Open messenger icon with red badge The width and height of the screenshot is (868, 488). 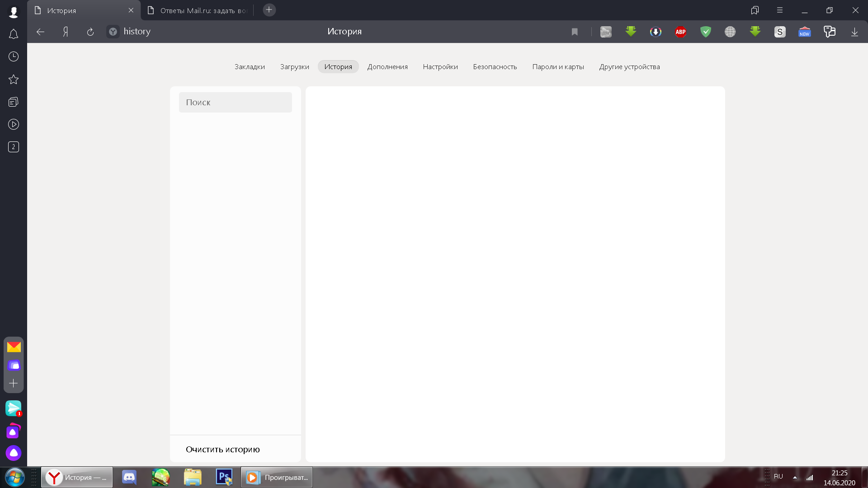click(x=14, y=408)
